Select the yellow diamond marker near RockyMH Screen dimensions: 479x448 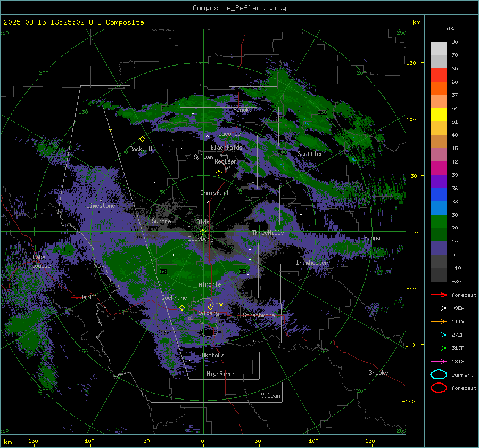click(142, 139)
